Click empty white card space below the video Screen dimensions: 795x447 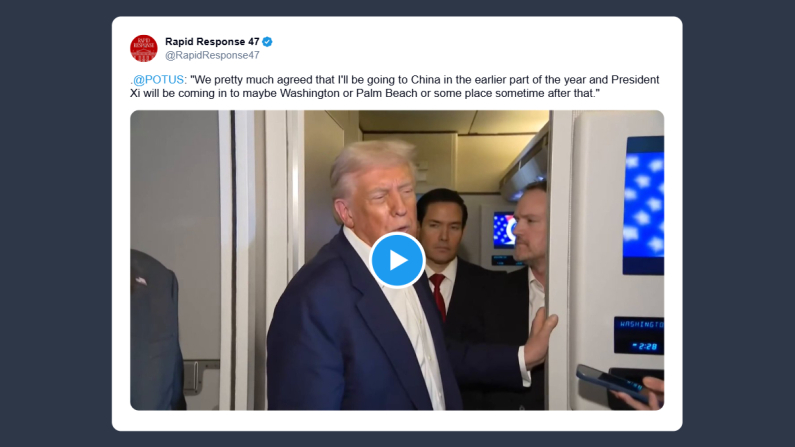click(x=397, y=421)
